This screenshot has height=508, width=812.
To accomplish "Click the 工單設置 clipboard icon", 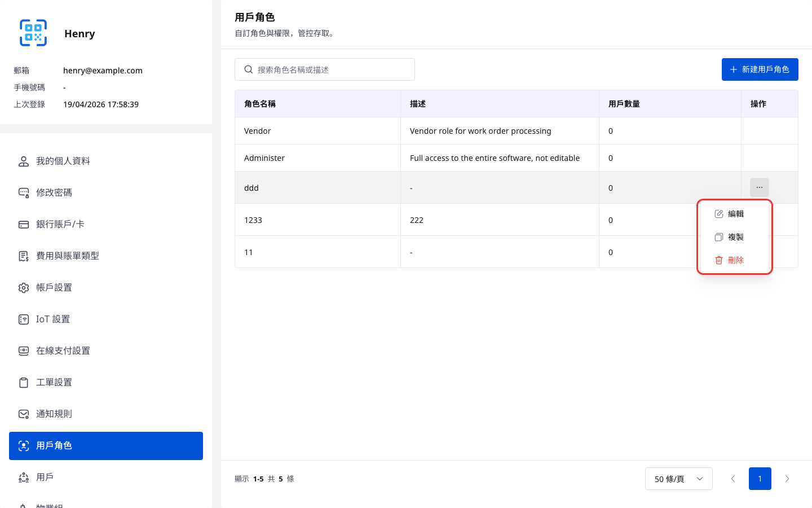I will click(24, 383).
